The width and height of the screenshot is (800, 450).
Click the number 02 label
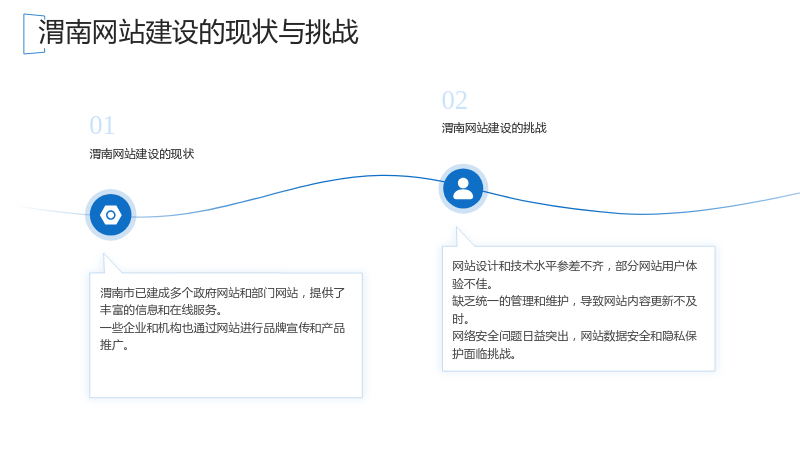pyautogui.click(x=455, y=101)
